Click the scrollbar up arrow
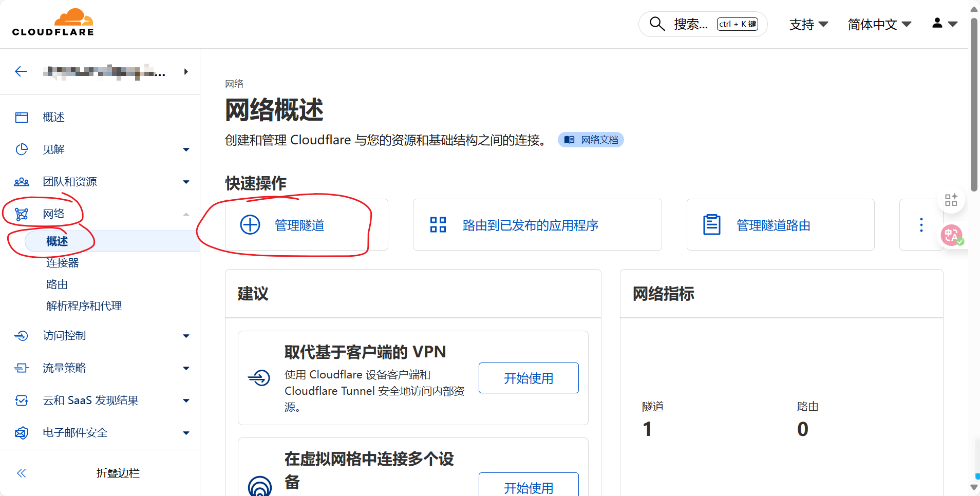This screenshot has height=496, width=980. coord(974,8)
